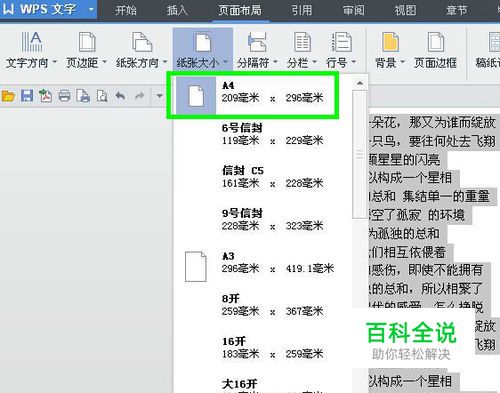Click the 背景 background icon
The height and width of the screenshot is (393, 500).
pyautogui.click(x=390, y=42)
